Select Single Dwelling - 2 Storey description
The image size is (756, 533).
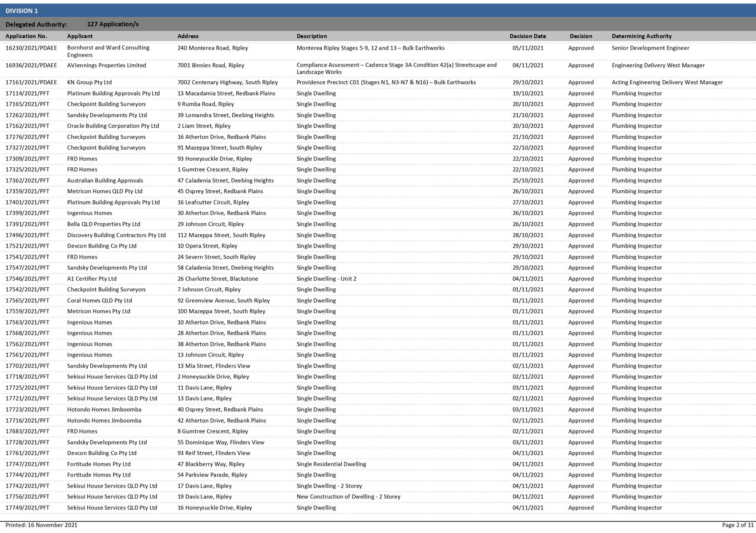[329, 486]
